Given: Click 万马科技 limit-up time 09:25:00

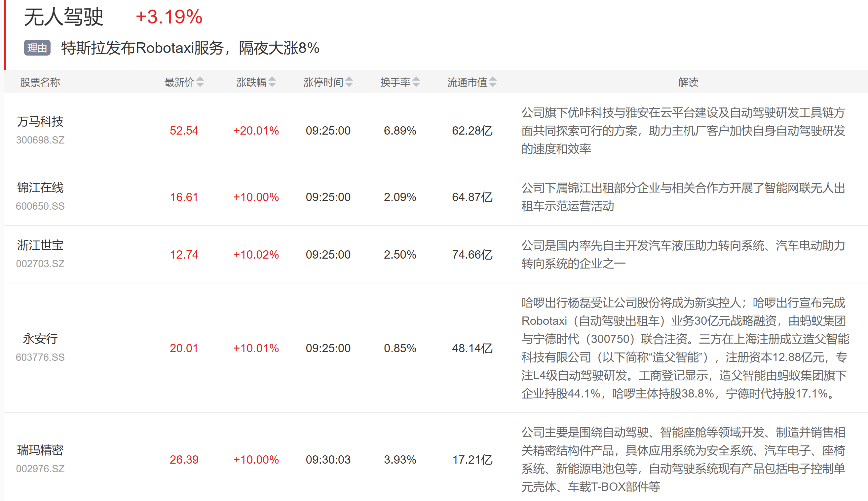Looking at the screenshot, I should click(328, 131).
